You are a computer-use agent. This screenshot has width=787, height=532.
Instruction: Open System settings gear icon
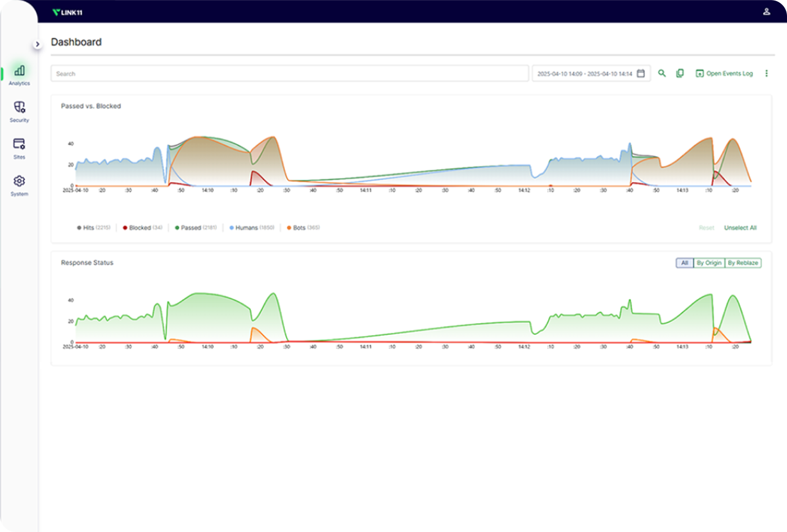click(19, 181)
